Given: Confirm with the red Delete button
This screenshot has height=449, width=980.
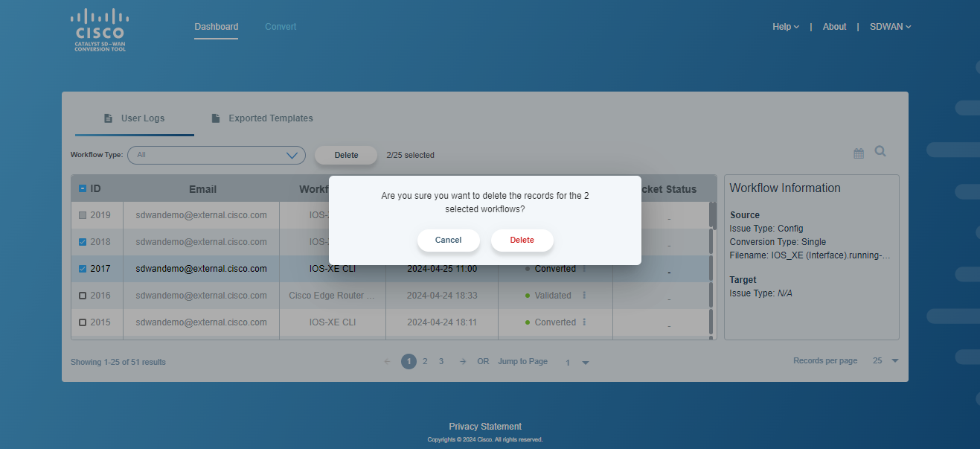Looking at the screenshot, I should click(x=522, y=240).
